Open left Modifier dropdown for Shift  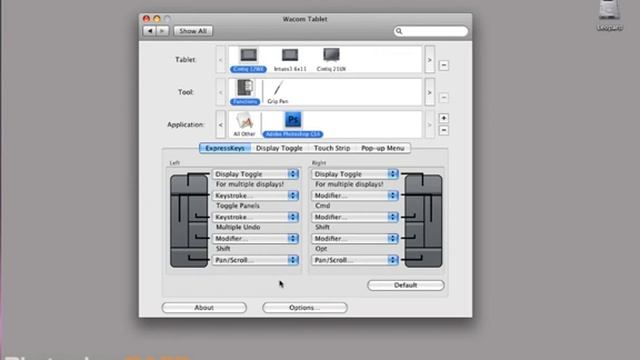tap(256, 238)
